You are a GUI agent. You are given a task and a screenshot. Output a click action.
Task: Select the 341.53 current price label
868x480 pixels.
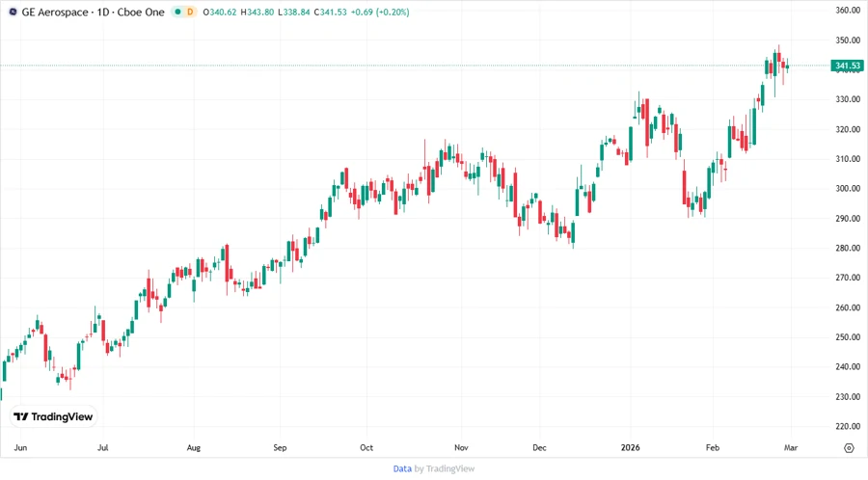click(x=847, y=66)
